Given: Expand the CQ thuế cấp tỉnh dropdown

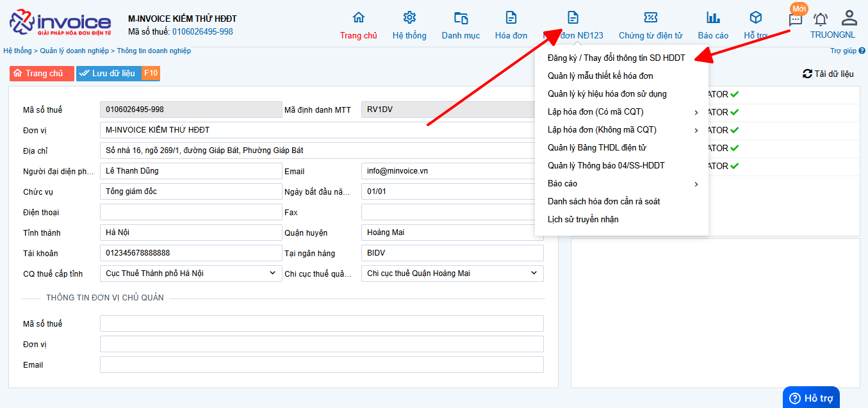Looking at the screenshot, I should [x=191, y=273].
